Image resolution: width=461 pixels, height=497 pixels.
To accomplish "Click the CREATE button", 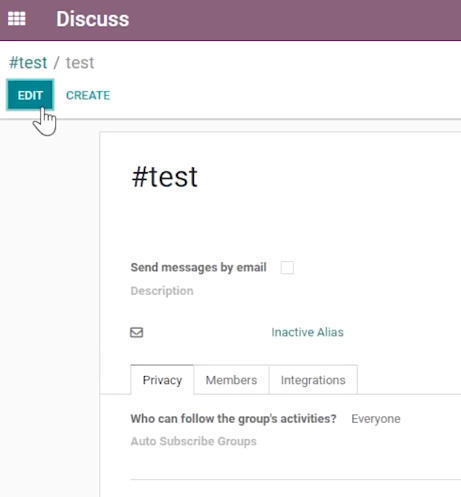I will click(88, 96).
